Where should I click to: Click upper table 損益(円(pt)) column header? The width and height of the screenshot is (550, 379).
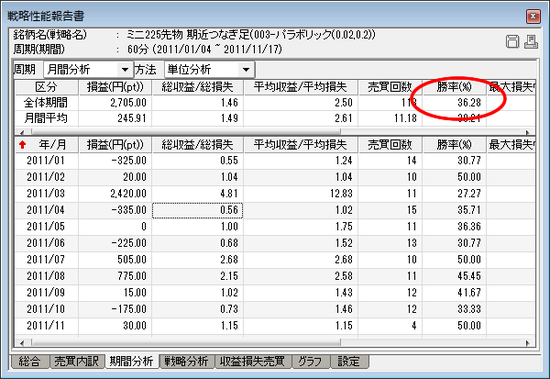tap(115, 87)
